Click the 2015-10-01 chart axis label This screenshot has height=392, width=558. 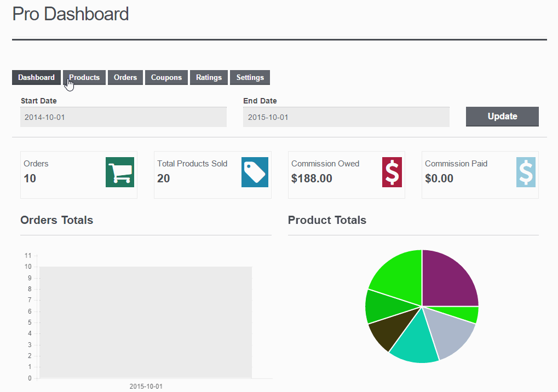[146, 387]
